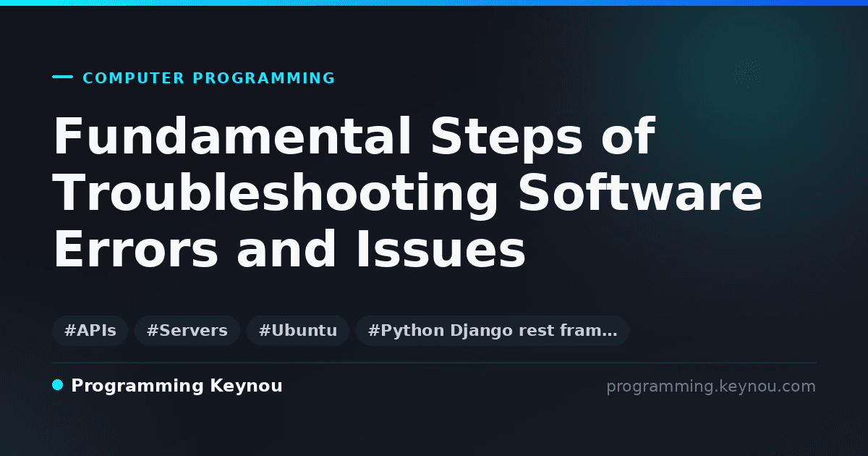This screenshot has width=868, height=456.
Task: Select the truncated #Python Django rest framework tag
Action: pos(493,331)
